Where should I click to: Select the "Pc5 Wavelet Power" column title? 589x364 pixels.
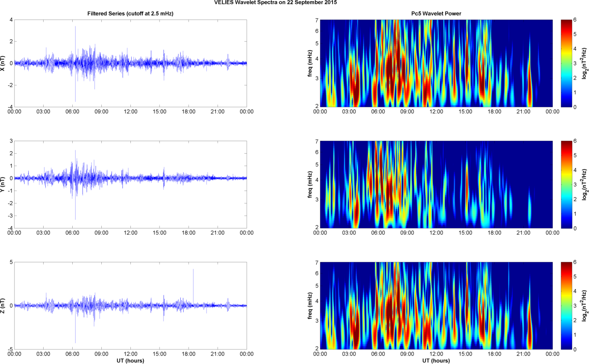pos(436,14)
